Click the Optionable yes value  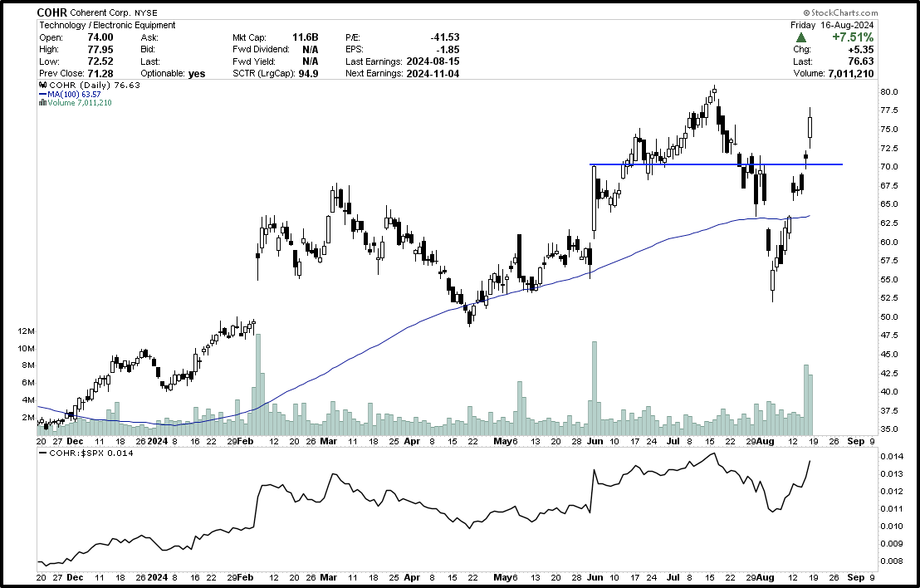pyautogui.click(x=197, y=74)
